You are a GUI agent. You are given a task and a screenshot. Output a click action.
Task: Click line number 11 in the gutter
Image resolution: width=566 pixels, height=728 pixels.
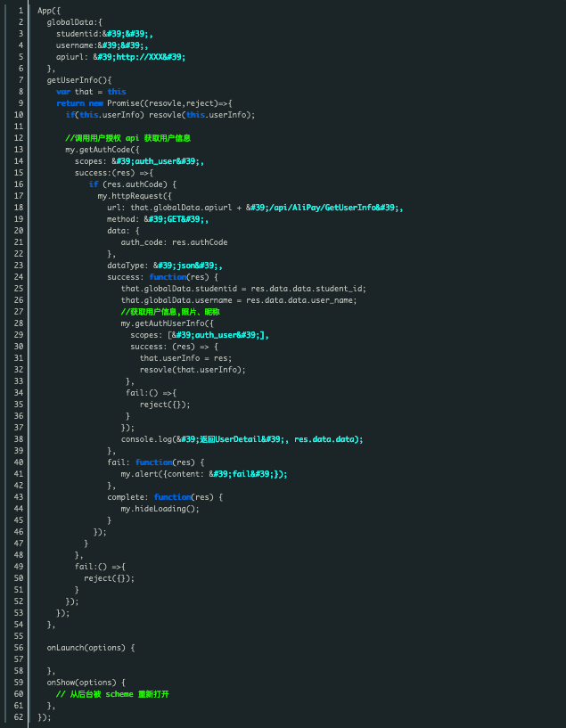point(19,127)
